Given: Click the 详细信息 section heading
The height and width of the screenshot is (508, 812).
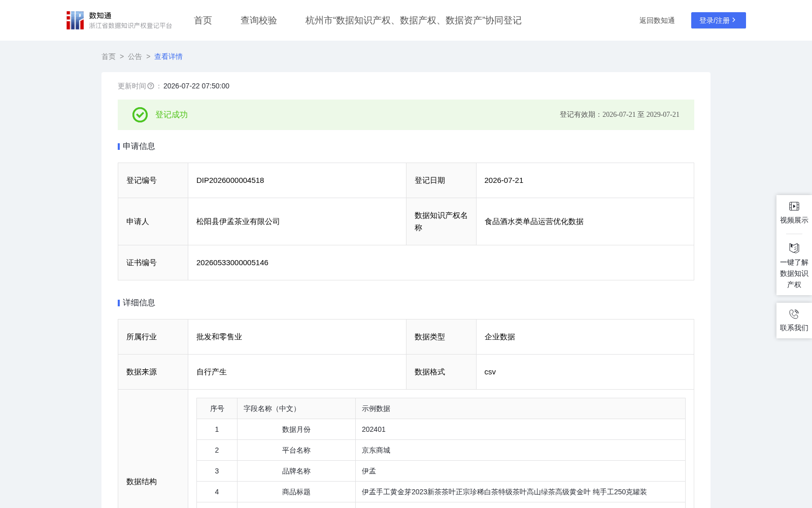Looking at the screenshot, I should 139,303.
